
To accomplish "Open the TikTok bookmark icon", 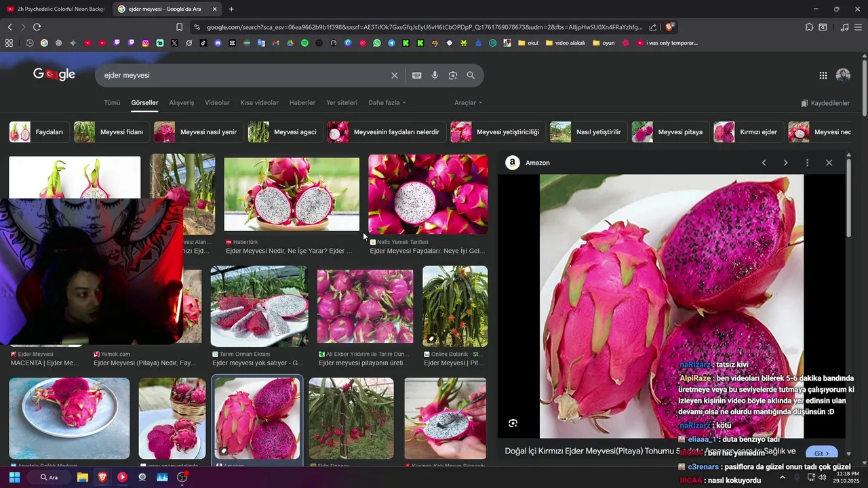I will (x=203, y=43).
